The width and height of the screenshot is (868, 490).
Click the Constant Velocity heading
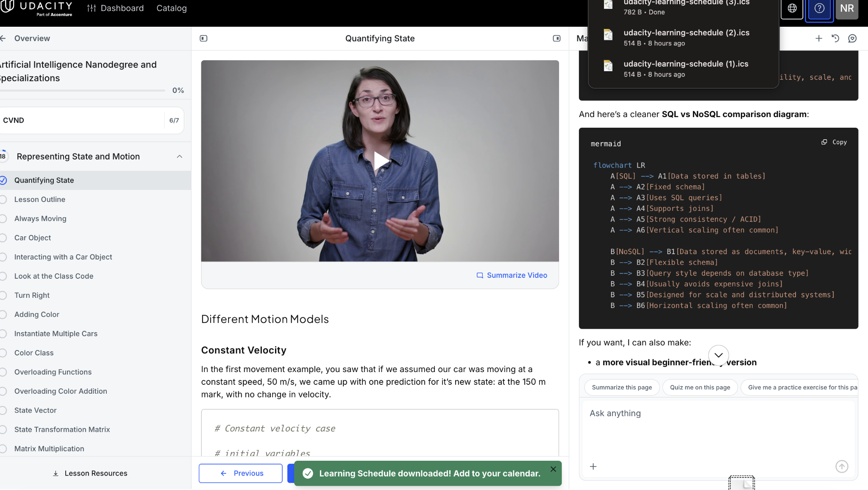point(244,350)
